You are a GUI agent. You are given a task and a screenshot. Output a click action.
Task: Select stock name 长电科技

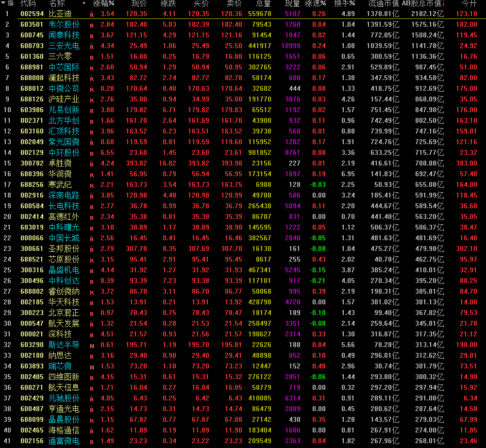(64, 206)
